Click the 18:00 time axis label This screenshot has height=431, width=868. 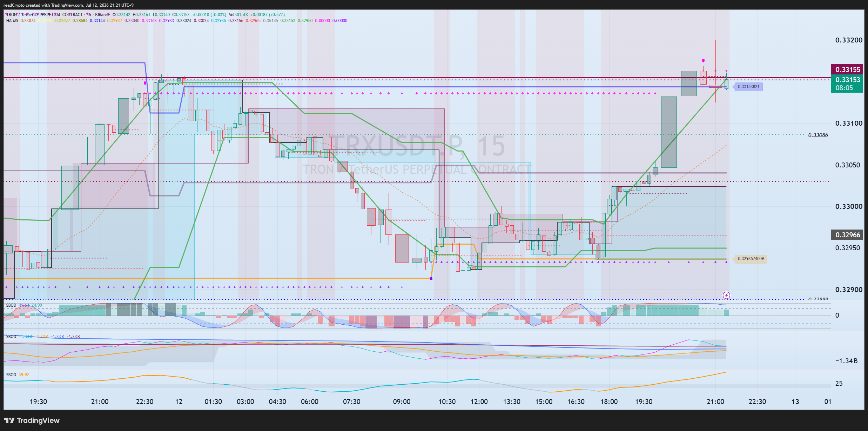point(609,402)
